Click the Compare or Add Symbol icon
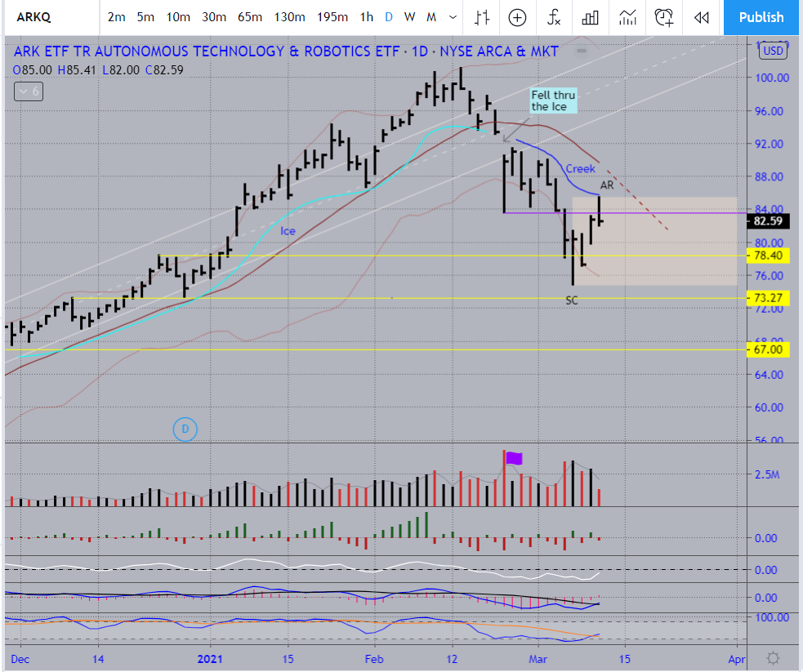The width and height of the screenshot is (803, 672). pyautogui.click(x=517, y=17)
